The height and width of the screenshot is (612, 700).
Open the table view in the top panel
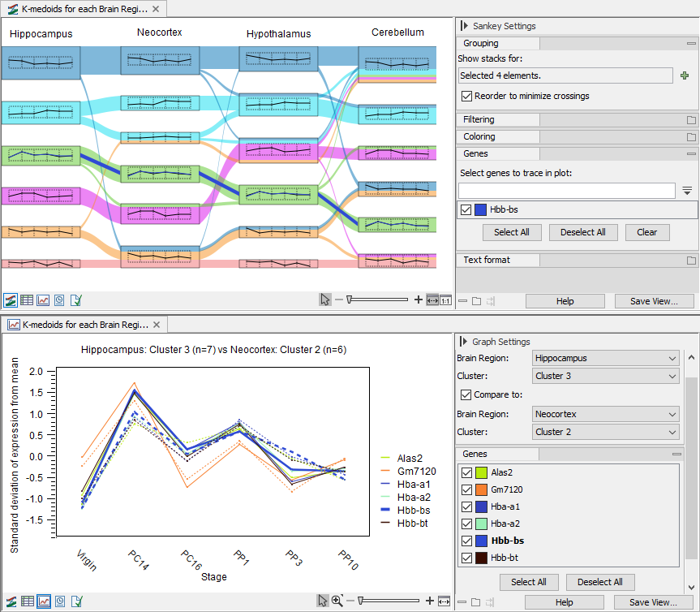tap(26, 300)
